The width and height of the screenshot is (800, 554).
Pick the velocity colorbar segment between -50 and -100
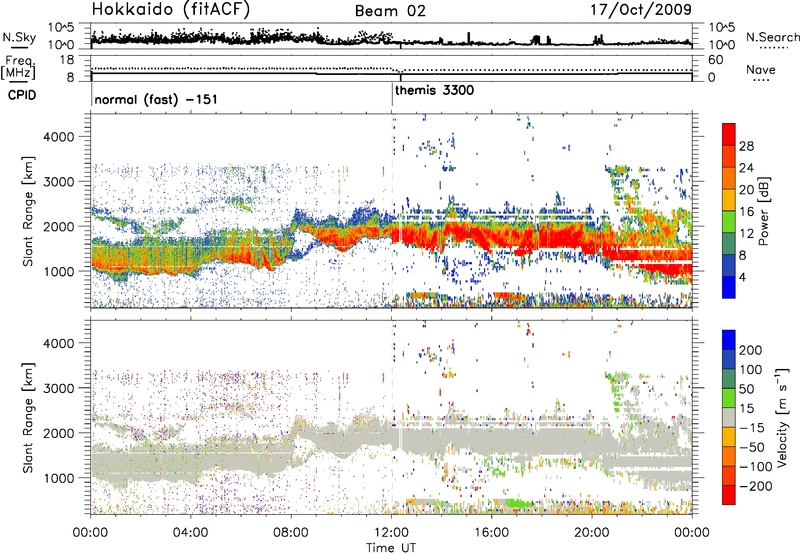pos(729,456)
